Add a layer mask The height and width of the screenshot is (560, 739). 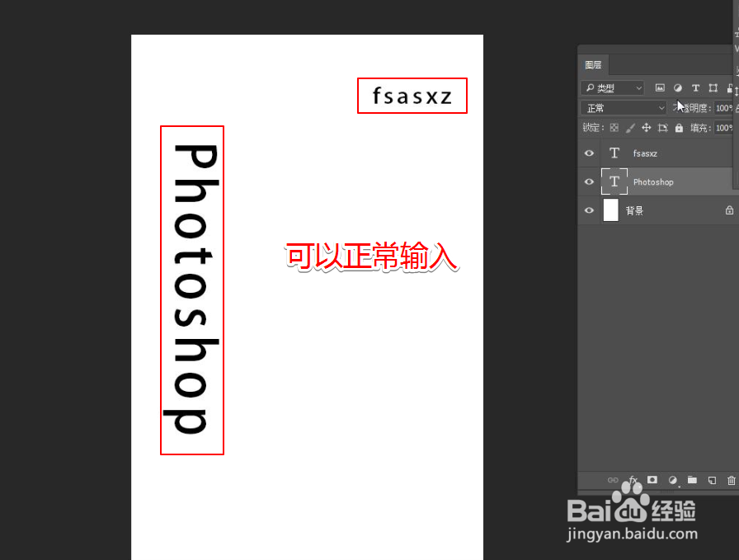click(x=652, y=480)
